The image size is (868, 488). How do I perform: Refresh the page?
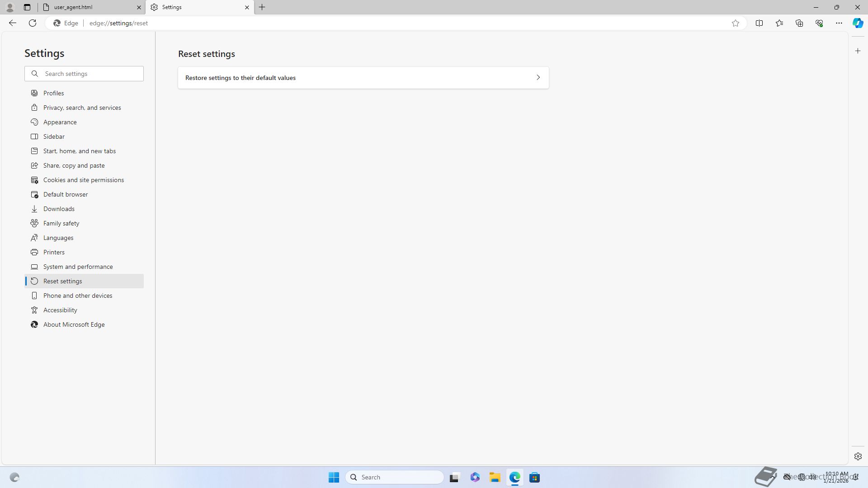point(33,23)
